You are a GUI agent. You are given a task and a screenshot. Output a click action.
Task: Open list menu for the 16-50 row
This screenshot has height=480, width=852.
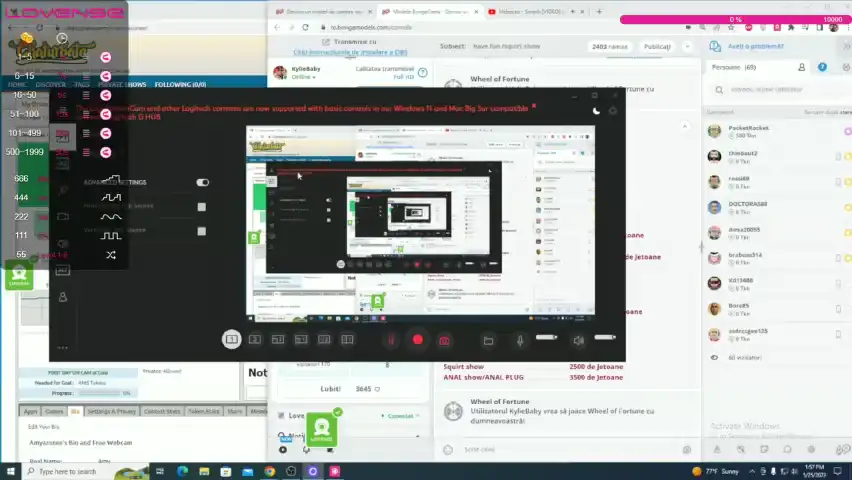[x=86, y=95]
